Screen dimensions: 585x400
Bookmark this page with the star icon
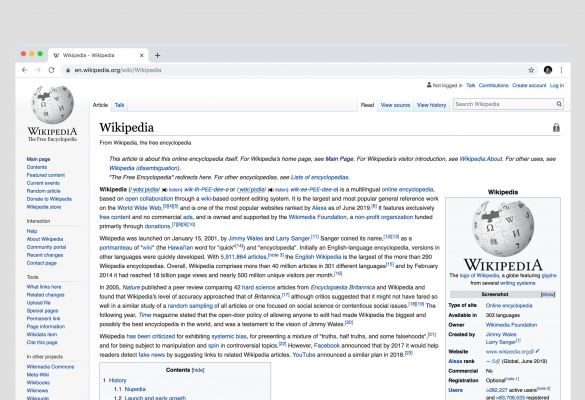point(531,70)
